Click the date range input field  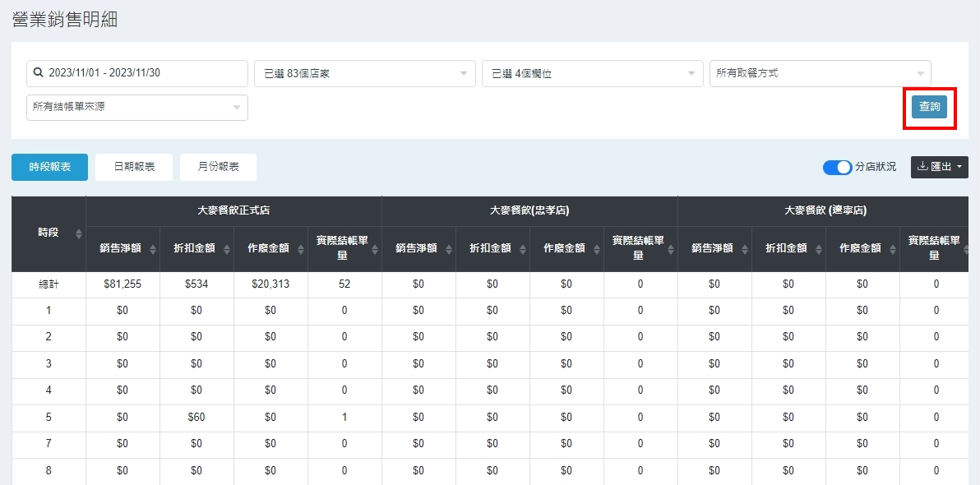pos(136,73)
